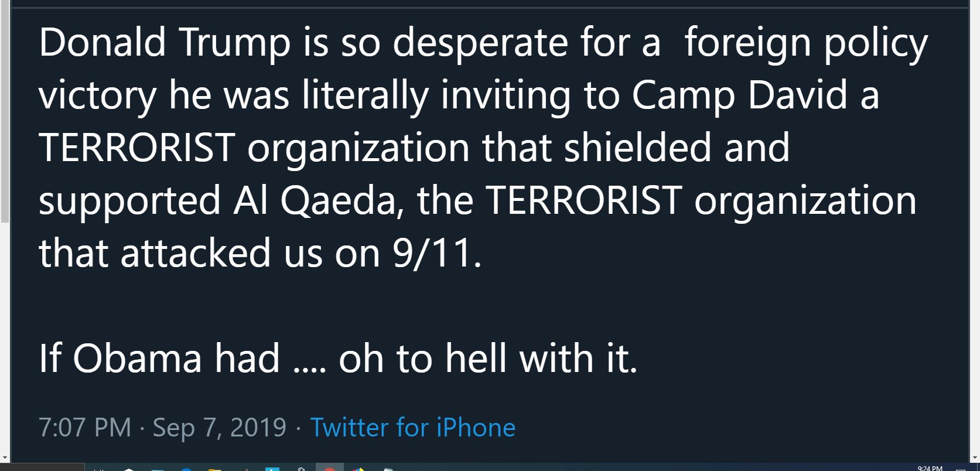Click the left scrollbar's down arrow
The image size is (980, 471).
[x=5, y=458]
